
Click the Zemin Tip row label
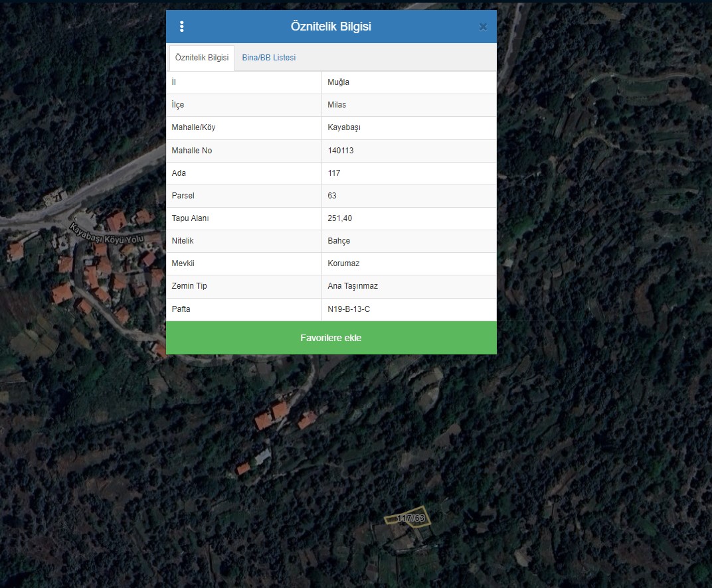pos(190,286)
